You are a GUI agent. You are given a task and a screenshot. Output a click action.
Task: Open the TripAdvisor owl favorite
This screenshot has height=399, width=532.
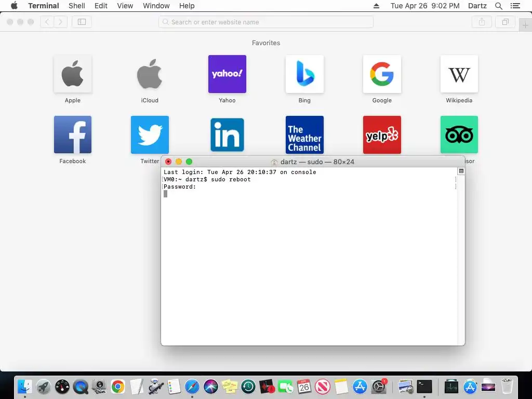pyautogui.click(x=459, y=135)
